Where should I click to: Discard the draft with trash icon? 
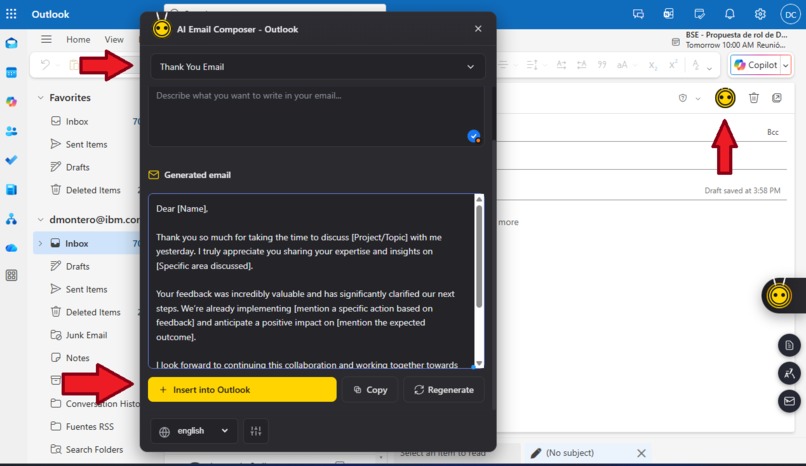point(754,98)
